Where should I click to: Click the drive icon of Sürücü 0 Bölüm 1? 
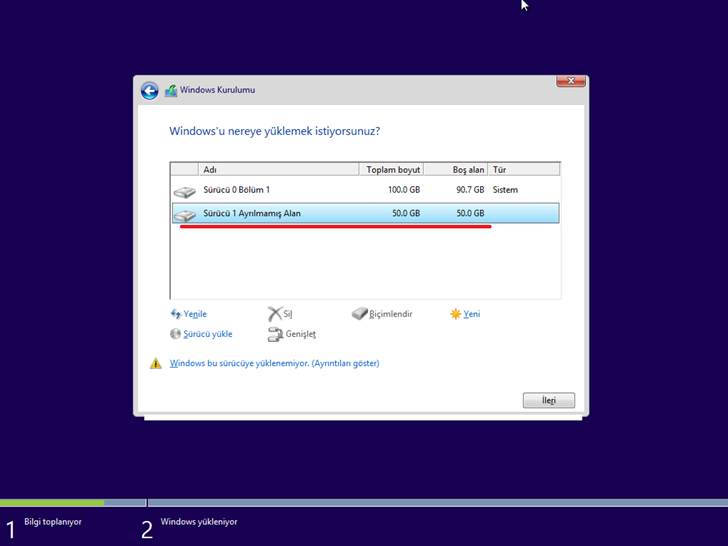(x=185, y=191)
